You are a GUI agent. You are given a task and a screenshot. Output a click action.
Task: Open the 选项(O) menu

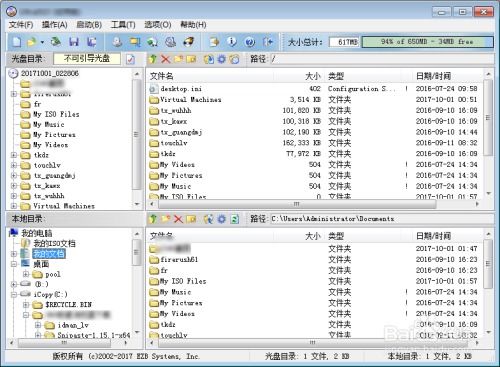158,25
